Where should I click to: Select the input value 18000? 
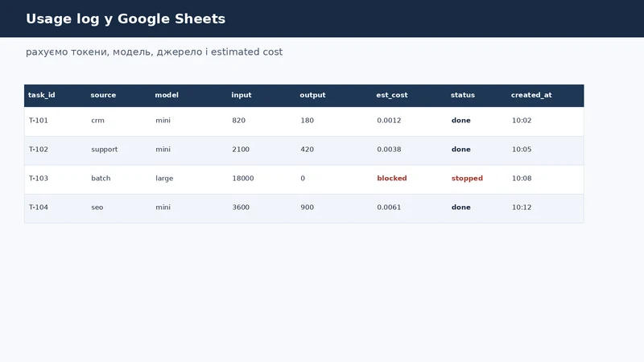243,178
